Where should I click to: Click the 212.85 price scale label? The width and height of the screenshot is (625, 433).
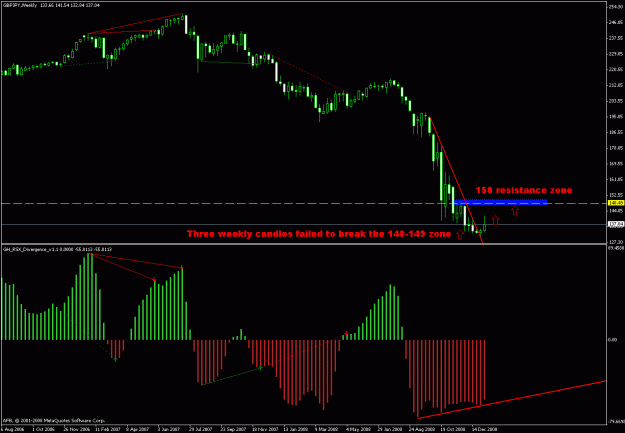pyautogui.click(x=616, y=85)
